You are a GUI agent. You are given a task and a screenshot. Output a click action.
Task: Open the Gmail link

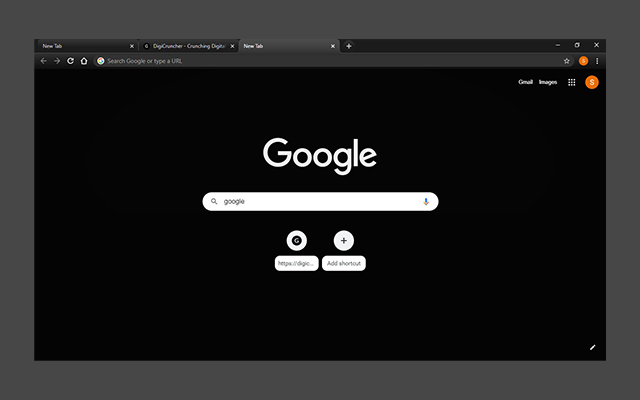pos(525,82)
